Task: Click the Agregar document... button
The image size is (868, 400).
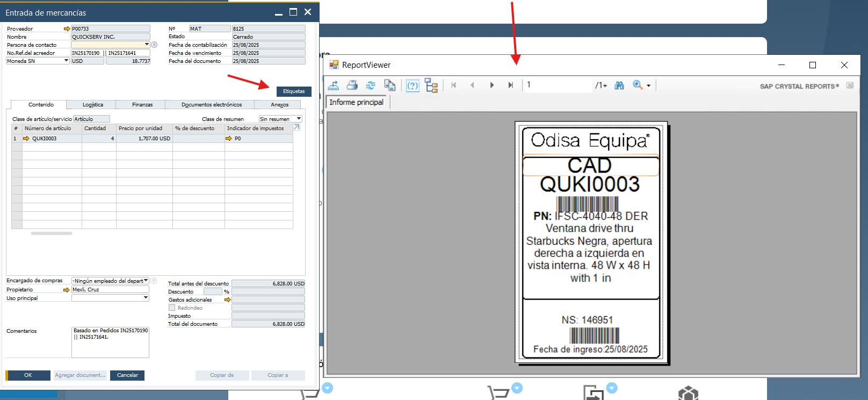Action: (x=80, y=375)
